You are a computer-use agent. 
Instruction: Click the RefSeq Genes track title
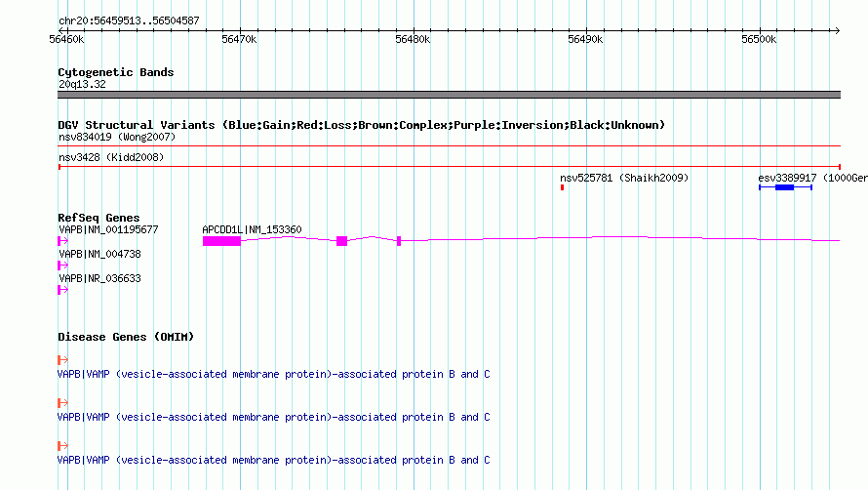click(99, 218)
